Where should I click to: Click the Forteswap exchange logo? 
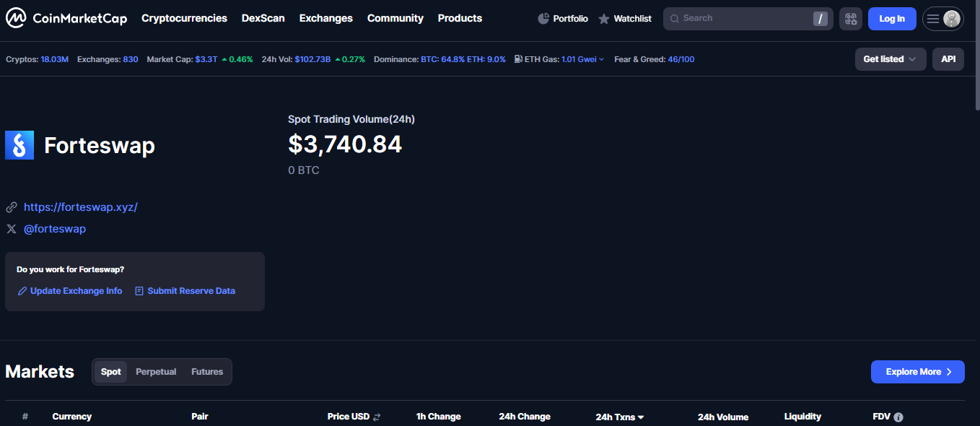point(19,145)
